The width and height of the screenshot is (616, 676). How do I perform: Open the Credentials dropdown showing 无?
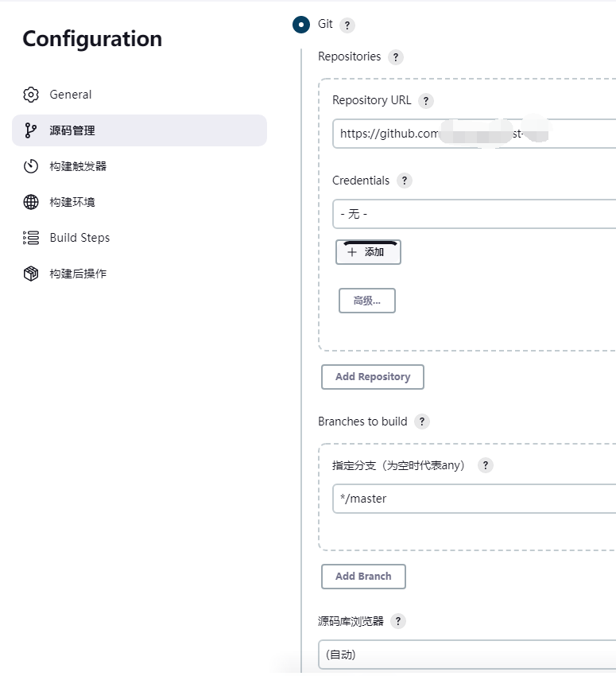coord(474,214)
